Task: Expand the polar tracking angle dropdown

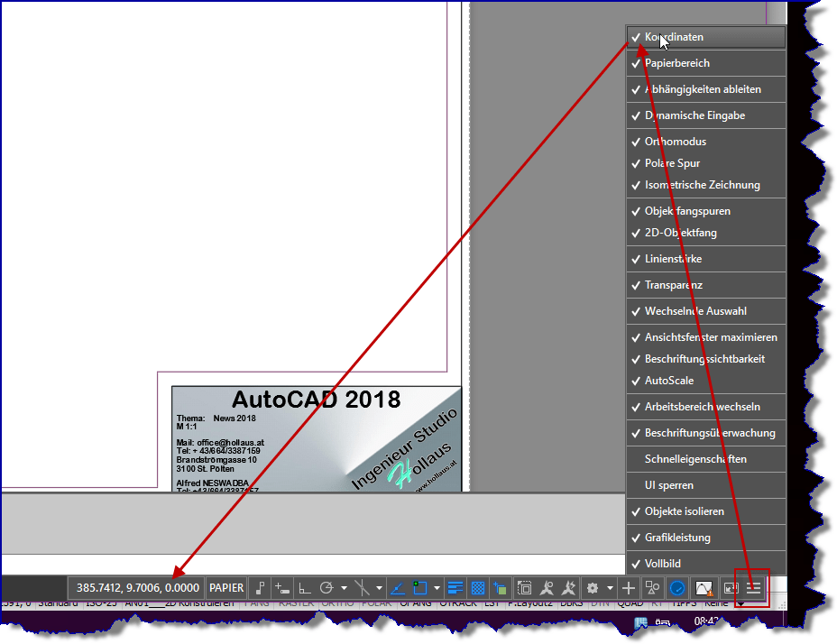Action: click(344, 588)
